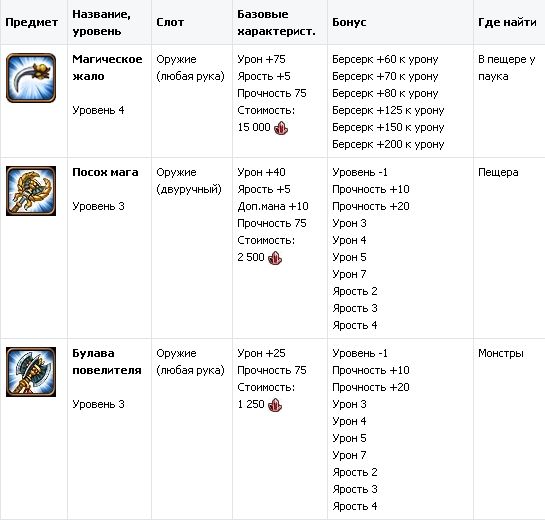Select the Название, уровень column header
The image size is (545, 520).
[101, 23]
